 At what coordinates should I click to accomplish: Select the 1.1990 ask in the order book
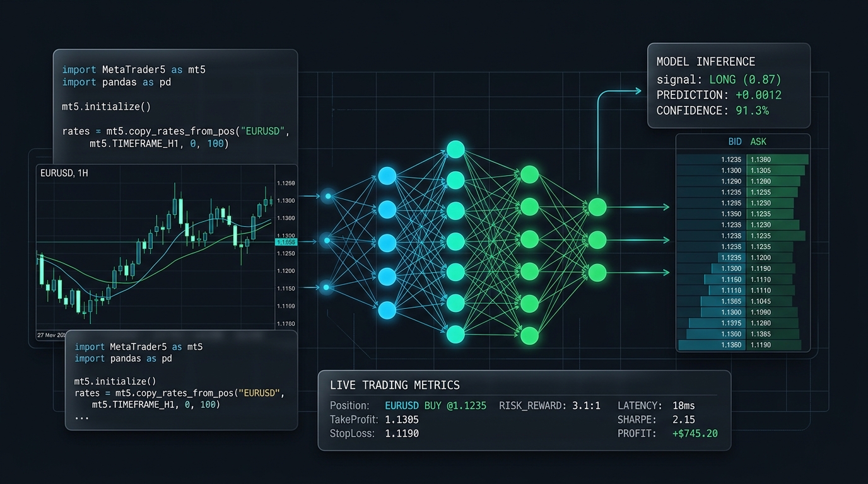[761, 313]
